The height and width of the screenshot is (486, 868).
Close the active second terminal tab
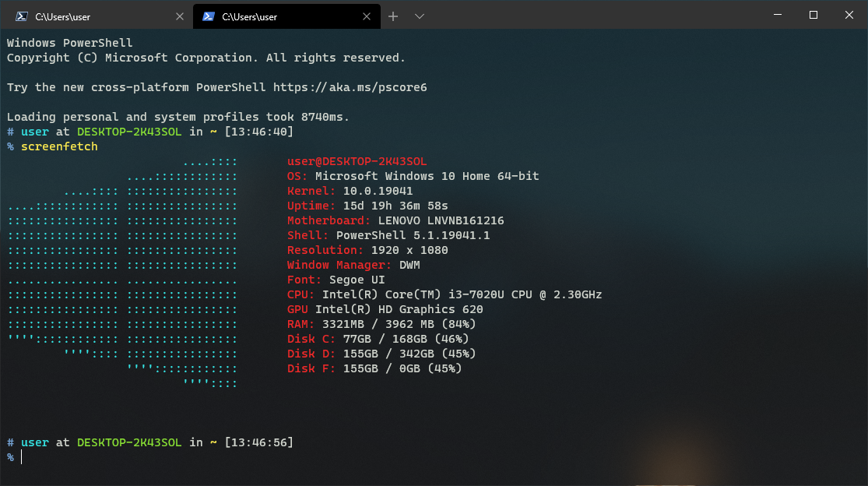(x=367, y=16)
